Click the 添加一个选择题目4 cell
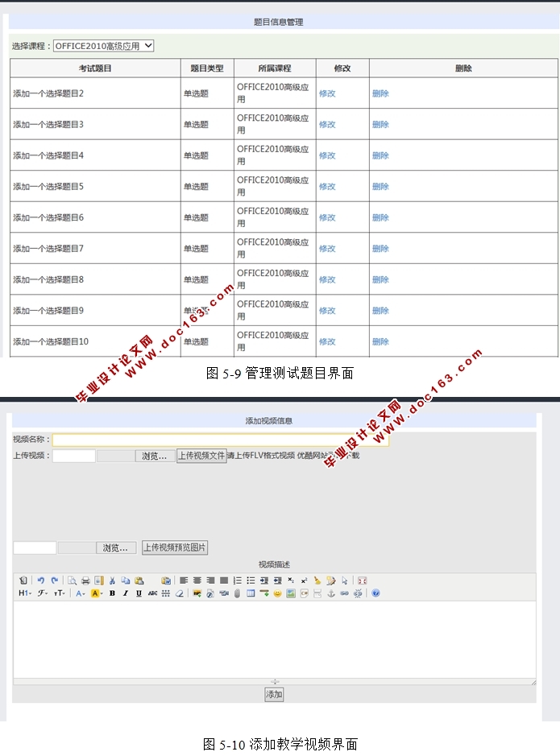The image size is (560, 756). 95,155
